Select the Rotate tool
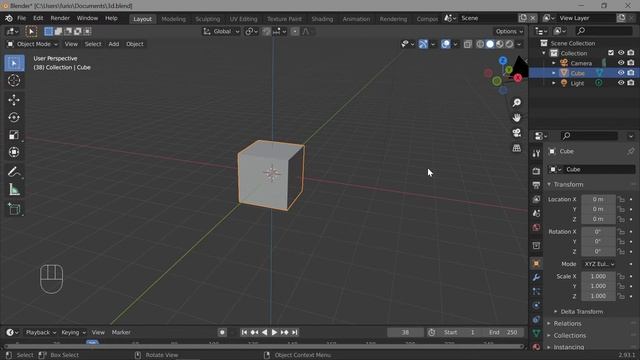 click(x=14, y=118)
